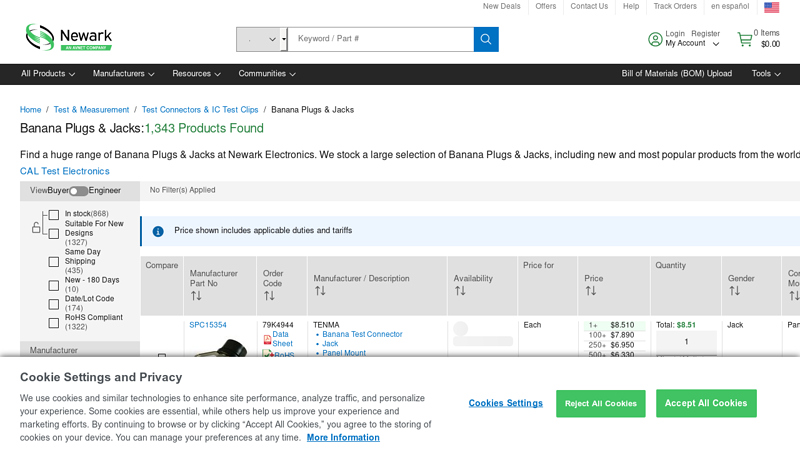Viewport: 800px width, 450px height.
Task: Expand the My Account dropdown
Action: coord(692,44)
